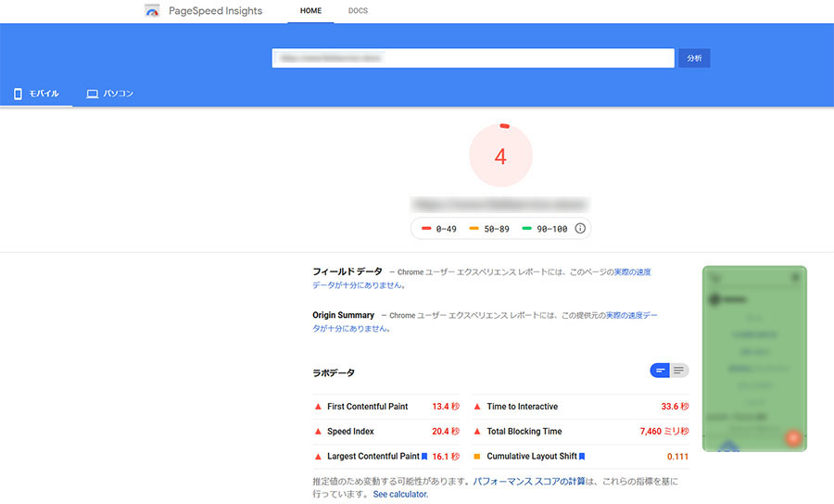Screen dimensions: 834x504
Task: Click the URL input field
Action: tap(473, 57)
